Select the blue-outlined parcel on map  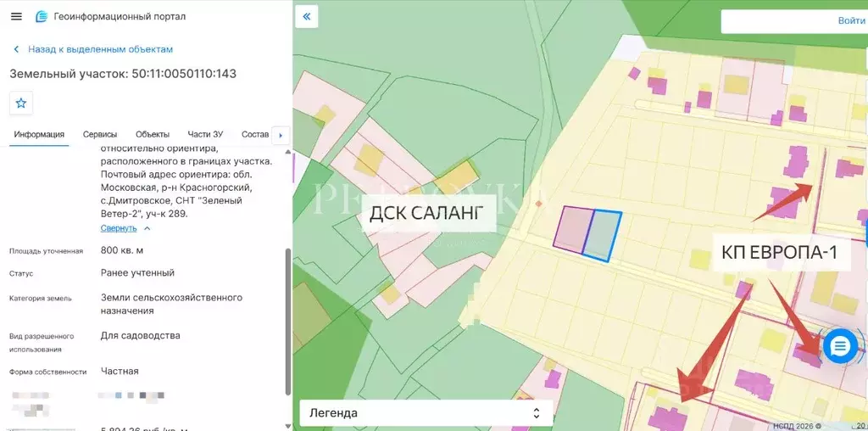point(603,236)
